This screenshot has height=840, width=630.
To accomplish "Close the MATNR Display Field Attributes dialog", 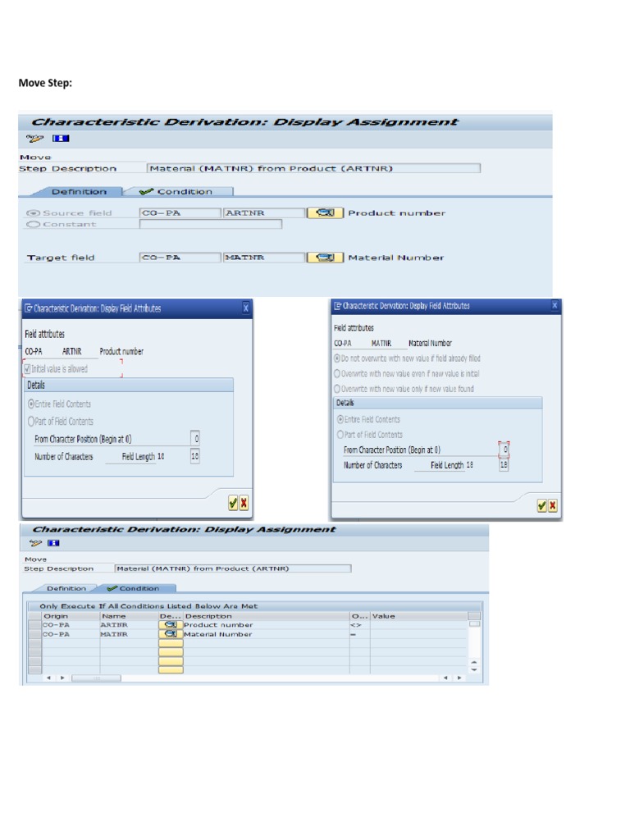I will tap(555, 305).
